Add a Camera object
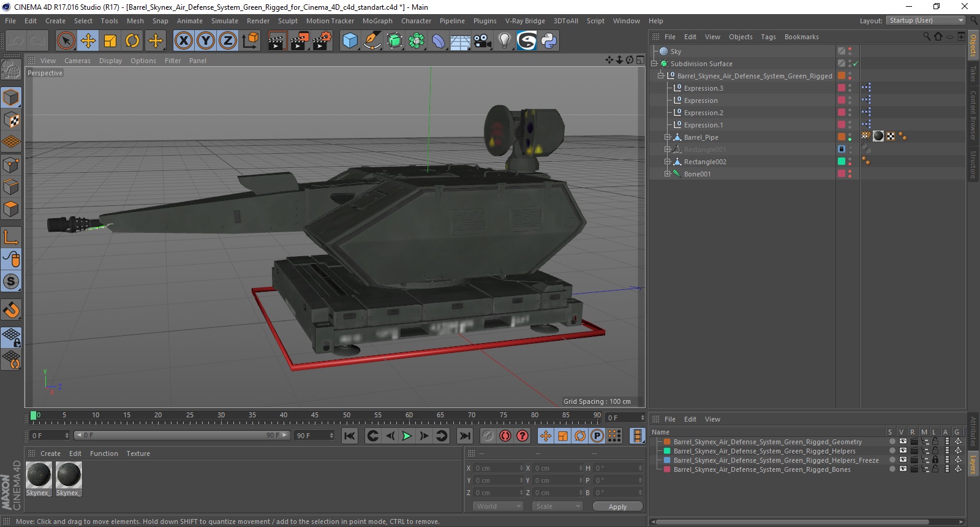 click(483, 41)
